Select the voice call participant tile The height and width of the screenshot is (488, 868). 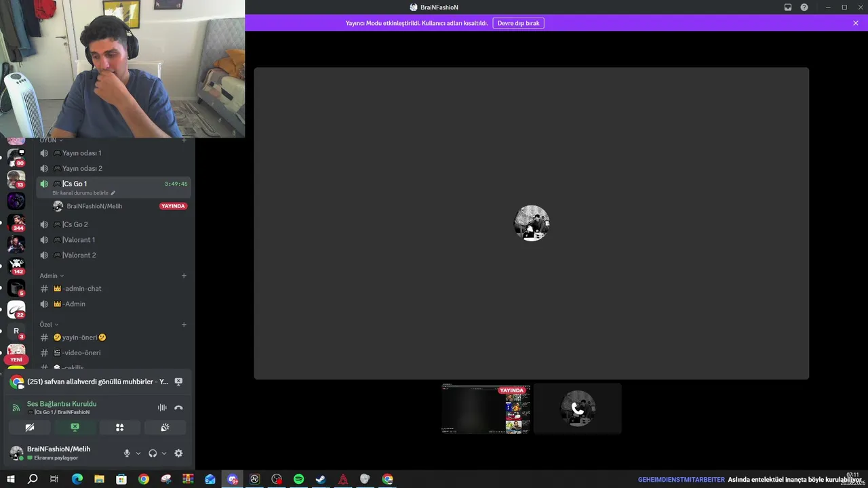pos(577,409)
